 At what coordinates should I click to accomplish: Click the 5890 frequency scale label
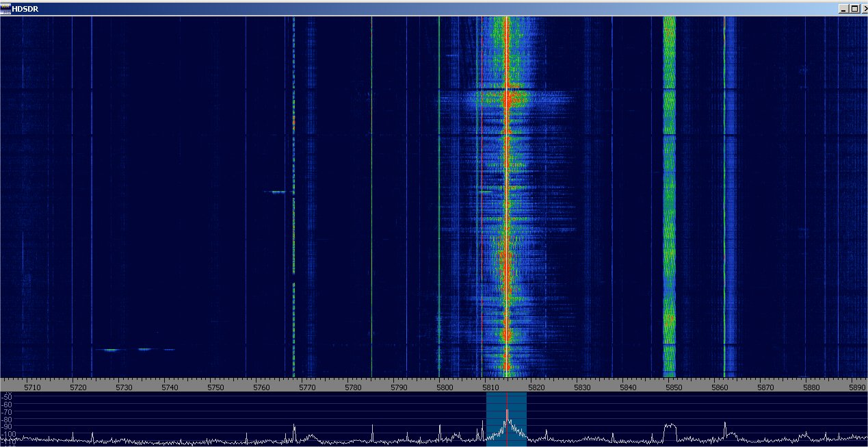856,387
